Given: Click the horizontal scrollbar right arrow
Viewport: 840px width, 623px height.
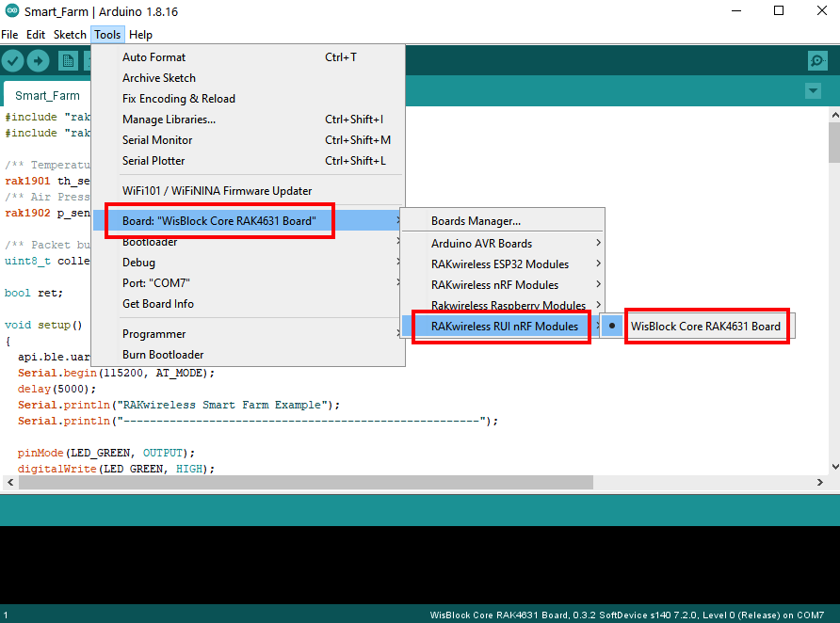Looking at the screenshot, I should coord(819,482).
